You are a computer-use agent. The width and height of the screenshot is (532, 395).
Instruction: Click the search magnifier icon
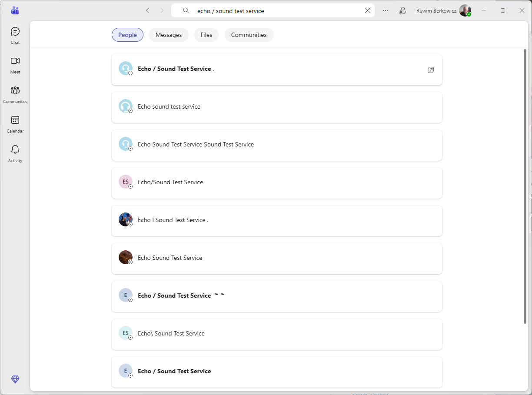tap(186, 10)
